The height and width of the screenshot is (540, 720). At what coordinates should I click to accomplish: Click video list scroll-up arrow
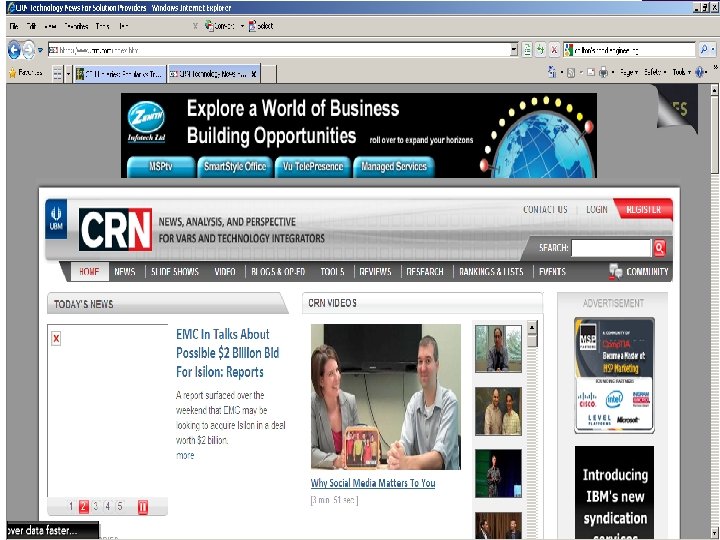pyautogui.click(x=532, y=327)
